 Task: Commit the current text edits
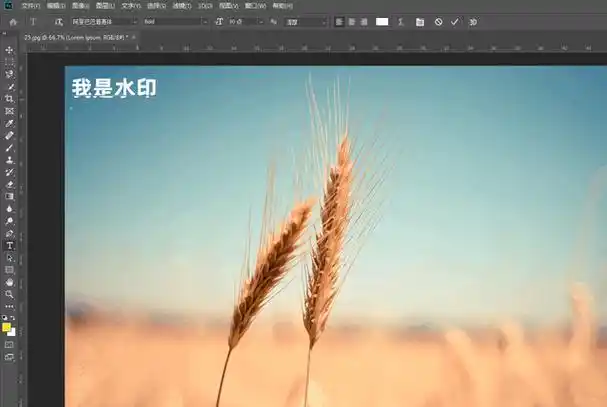(454, 22)
